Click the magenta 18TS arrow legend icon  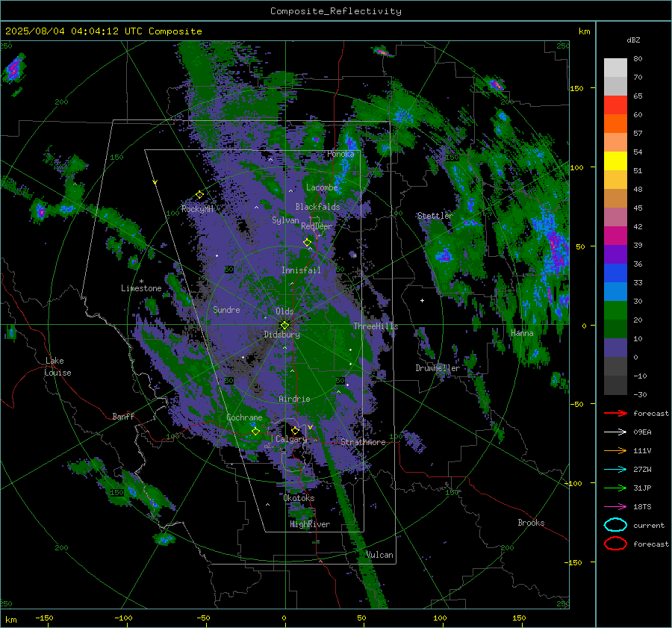tap(615, 507)
